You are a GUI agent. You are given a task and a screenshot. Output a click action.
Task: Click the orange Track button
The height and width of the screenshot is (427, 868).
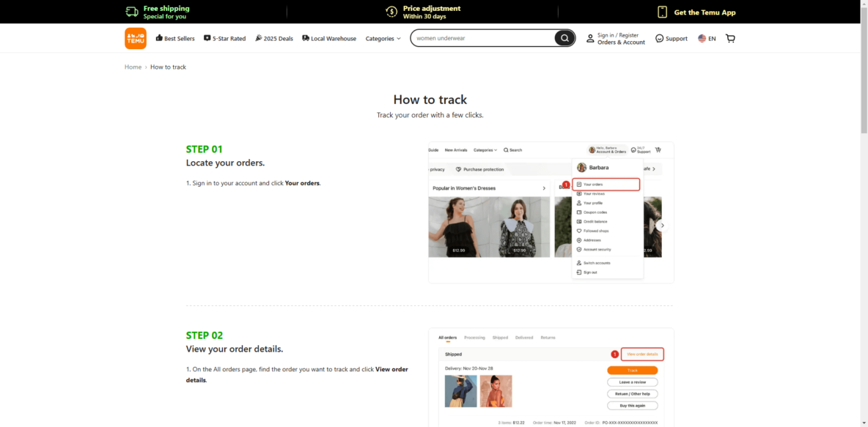tap(632, 370)
